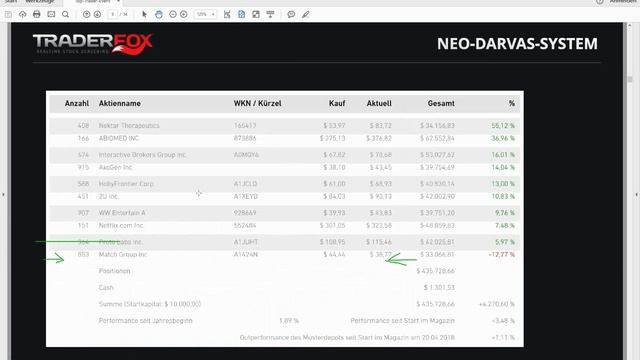Go to next page arrow
Image resolution: width=640 pixels, height=360 pixels.
(x=98, y=14)
